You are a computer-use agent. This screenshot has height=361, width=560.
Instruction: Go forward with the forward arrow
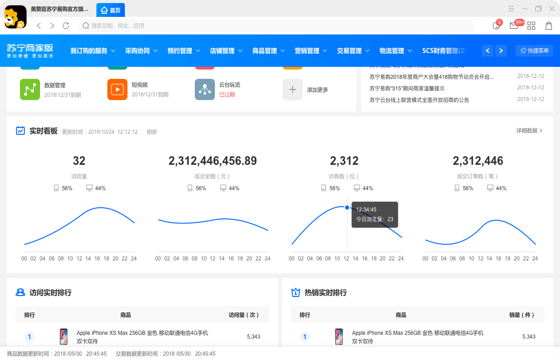52,26
